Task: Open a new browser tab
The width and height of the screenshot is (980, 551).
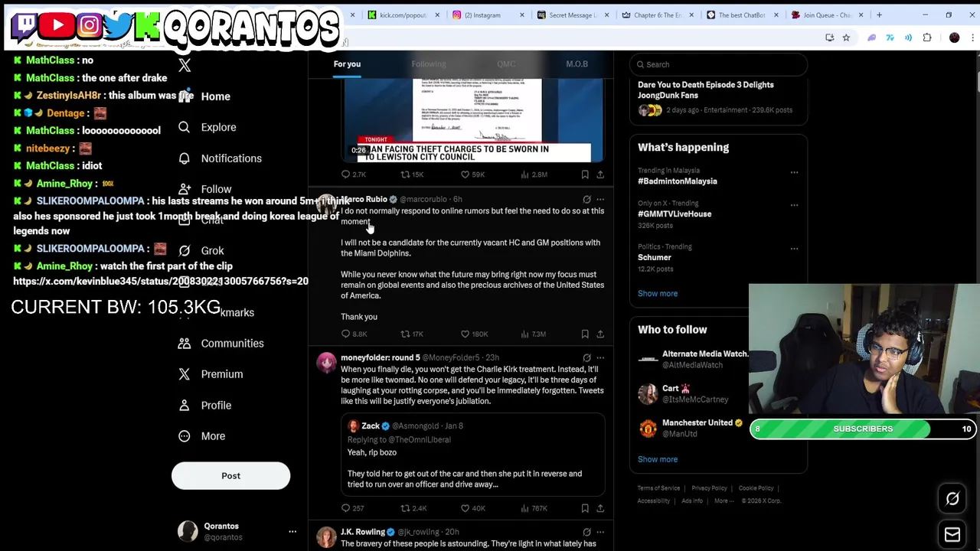Action: click(879, 15)
